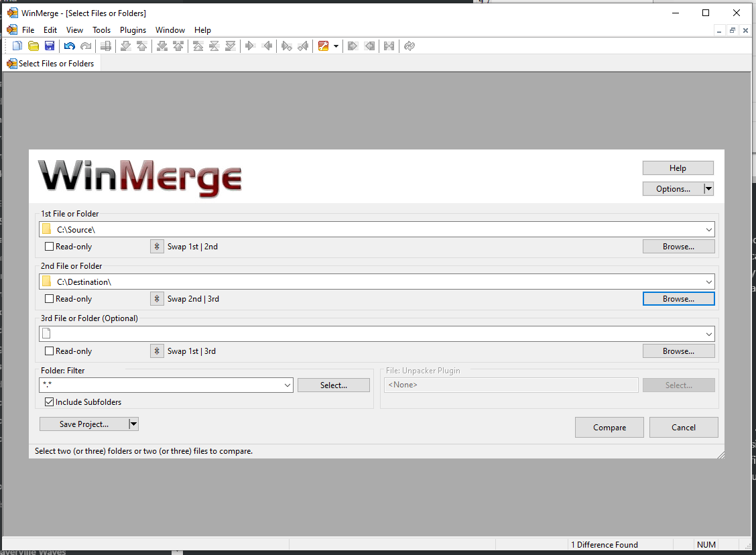Viewport: 756px width, 555px height.
Task: Open the Save Project dropdown arrow
Action: coord(133,424)
